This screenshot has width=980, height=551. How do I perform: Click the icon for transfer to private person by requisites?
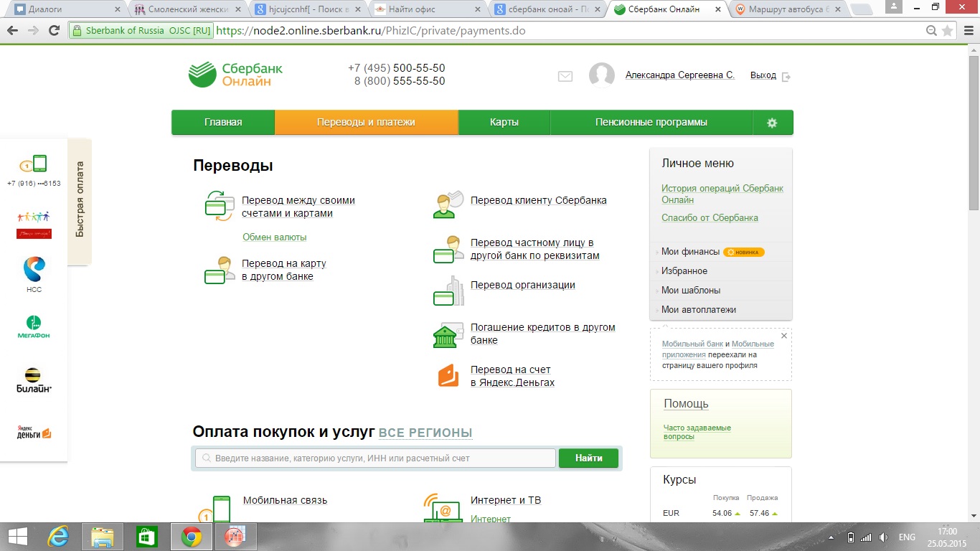click(448, 249)
